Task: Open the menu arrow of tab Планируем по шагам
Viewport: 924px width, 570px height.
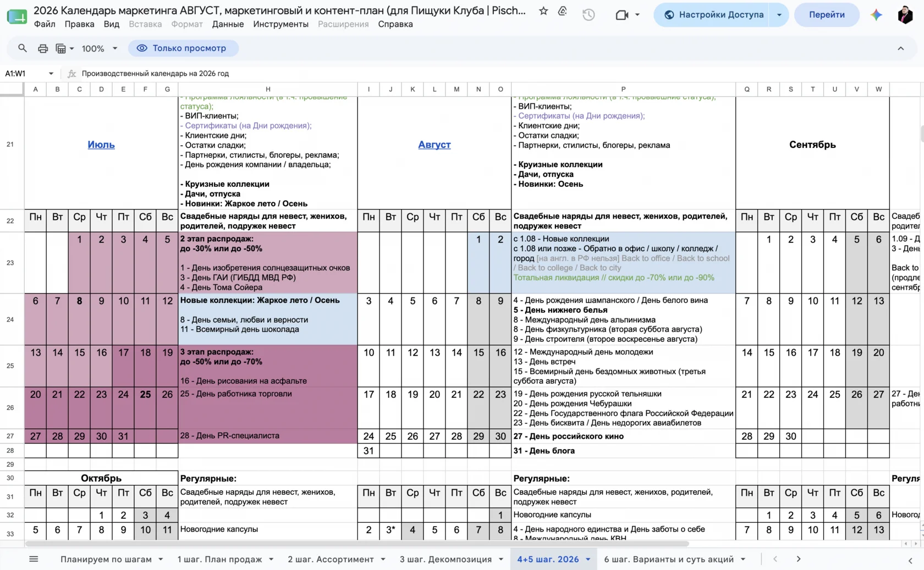Action: pyautogui.click(x=161, y=559)
